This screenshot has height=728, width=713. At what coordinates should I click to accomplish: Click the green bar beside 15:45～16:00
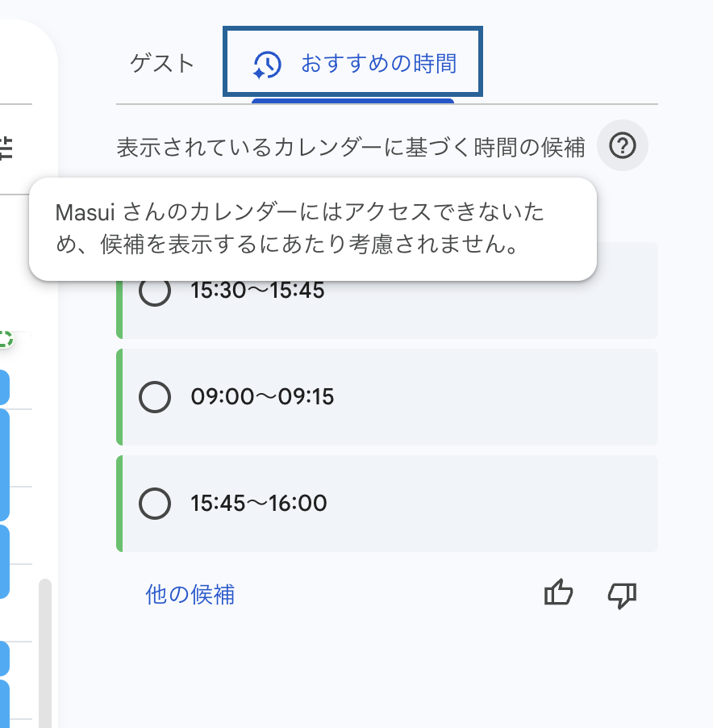[x=119, y=504]
